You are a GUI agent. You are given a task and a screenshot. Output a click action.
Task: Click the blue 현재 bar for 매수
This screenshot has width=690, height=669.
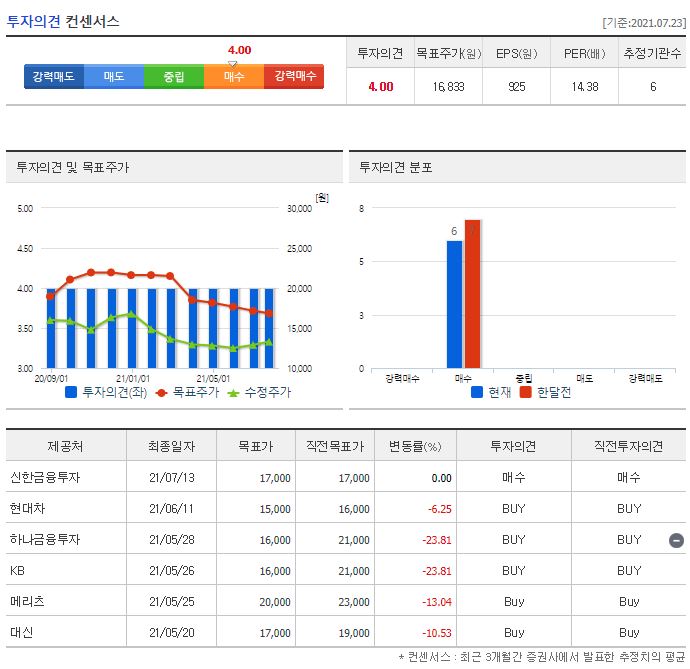pos(455,304)
